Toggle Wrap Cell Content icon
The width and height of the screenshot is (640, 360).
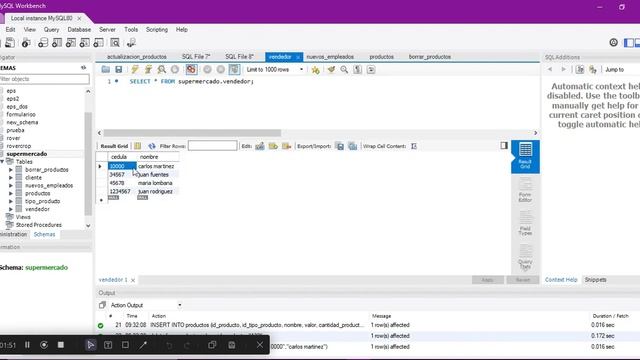click(x=413, y=146)
